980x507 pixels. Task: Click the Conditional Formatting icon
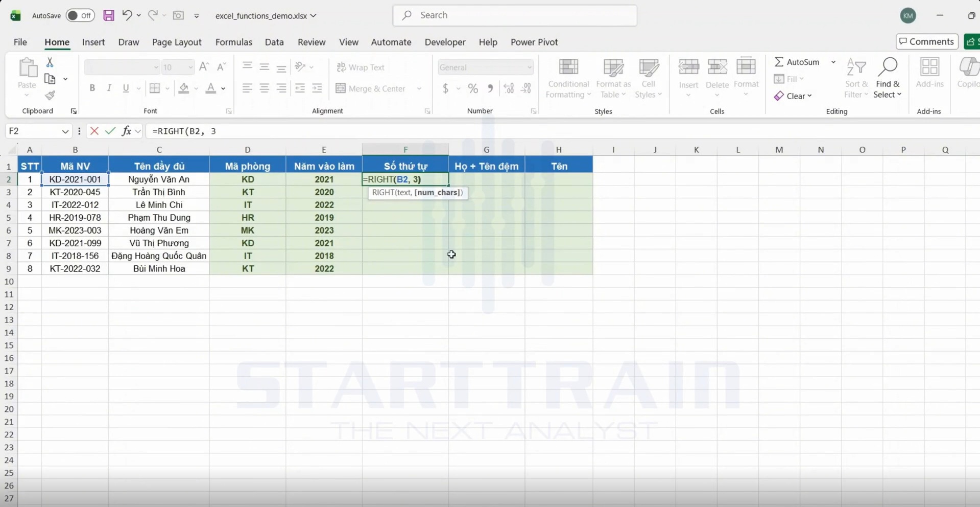coord(568,78)
